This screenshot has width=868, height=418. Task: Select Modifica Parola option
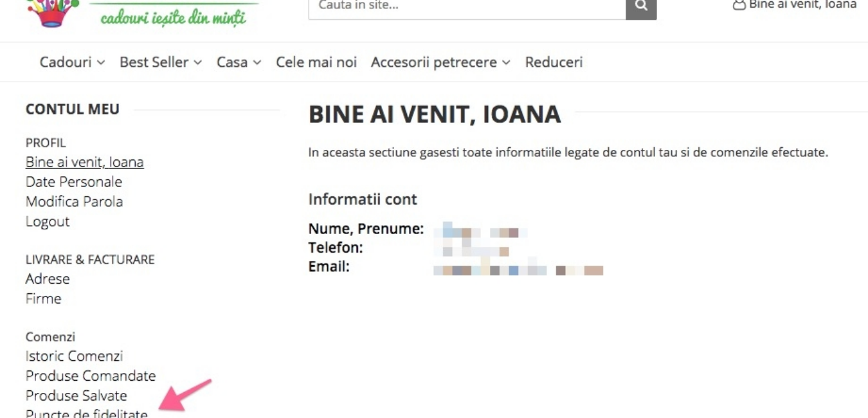(73, 201)
